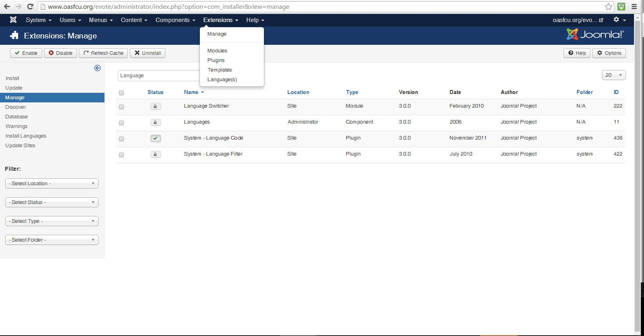Viewport: 644px width, 336px height.
Task: Bookmark this page with the star icon
Action: tap(608, 6)
